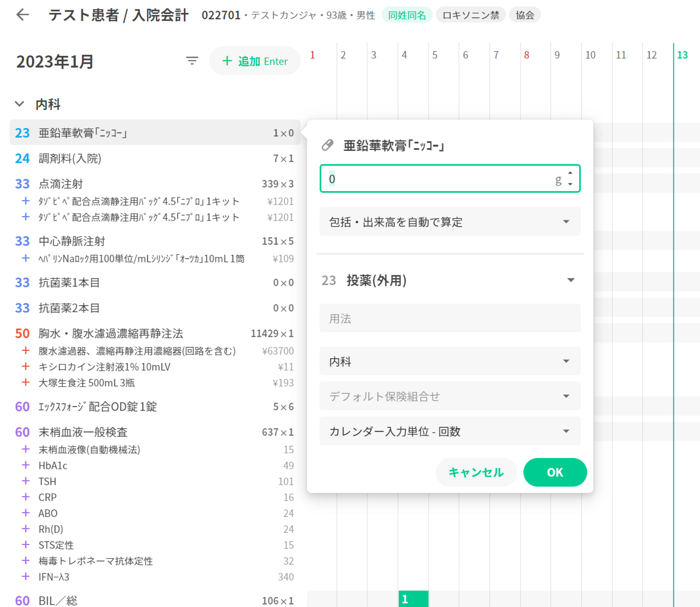Increase quantity with stepper up arrow
700x607 pixels.
click(570, 173)
